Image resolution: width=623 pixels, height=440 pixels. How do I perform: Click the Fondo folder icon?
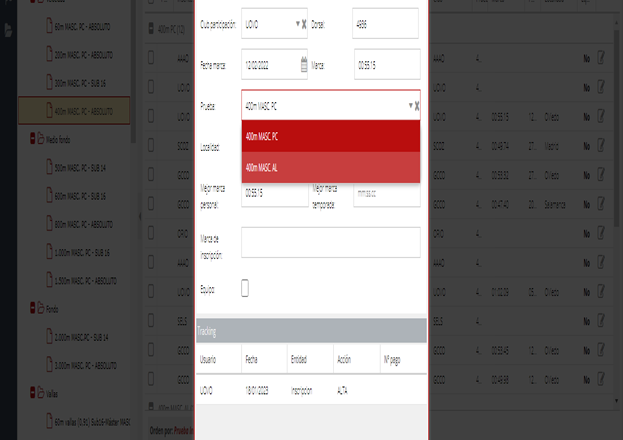click(42, 309)
